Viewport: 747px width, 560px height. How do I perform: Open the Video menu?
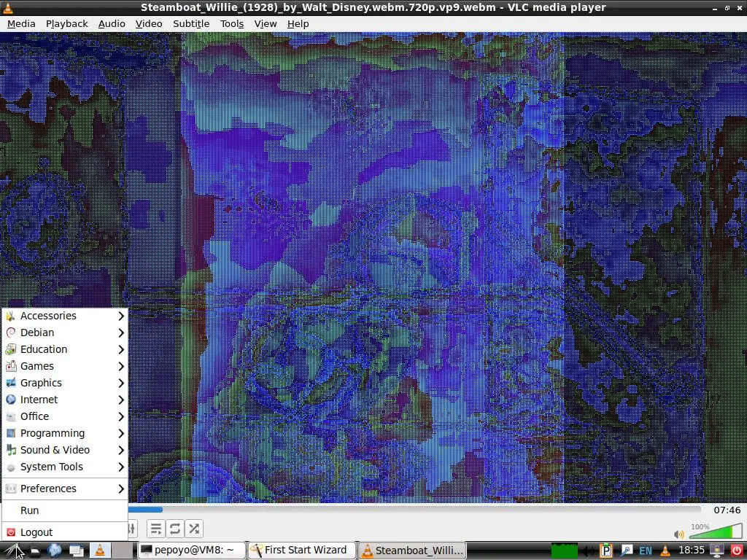click(149, 24)
